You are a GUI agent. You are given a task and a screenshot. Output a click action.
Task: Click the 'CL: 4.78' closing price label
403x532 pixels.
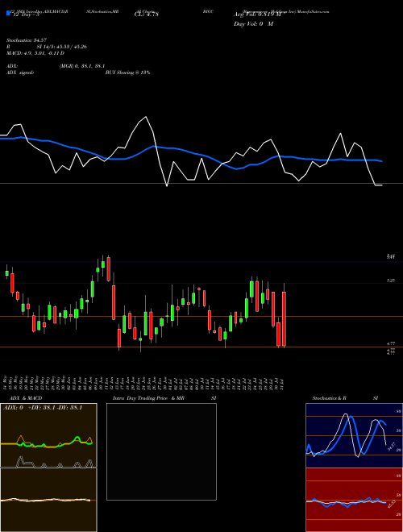tap(147, 15)
